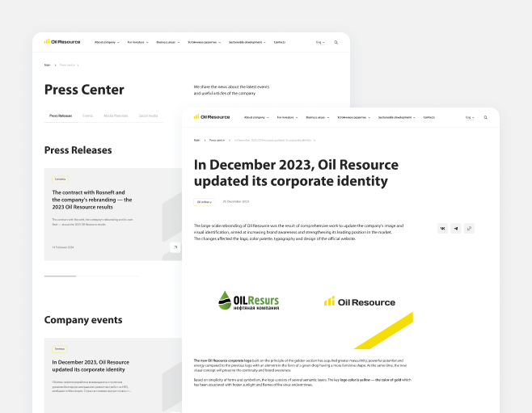The image size is (532, 413).
Task: Select the Press Releases tab
Action: (61, 116)
